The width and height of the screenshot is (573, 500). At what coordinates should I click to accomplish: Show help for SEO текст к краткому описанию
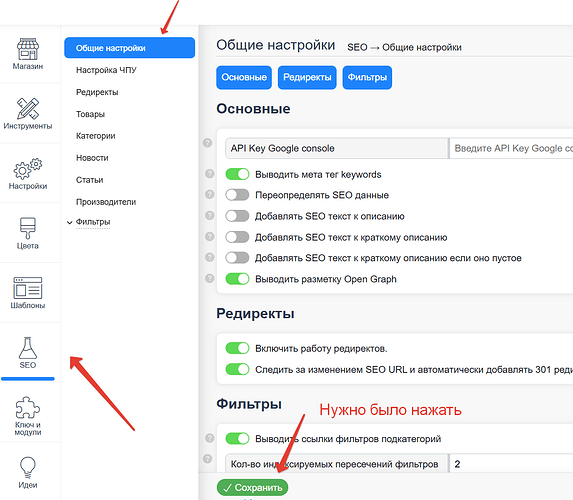coord(209,236)
